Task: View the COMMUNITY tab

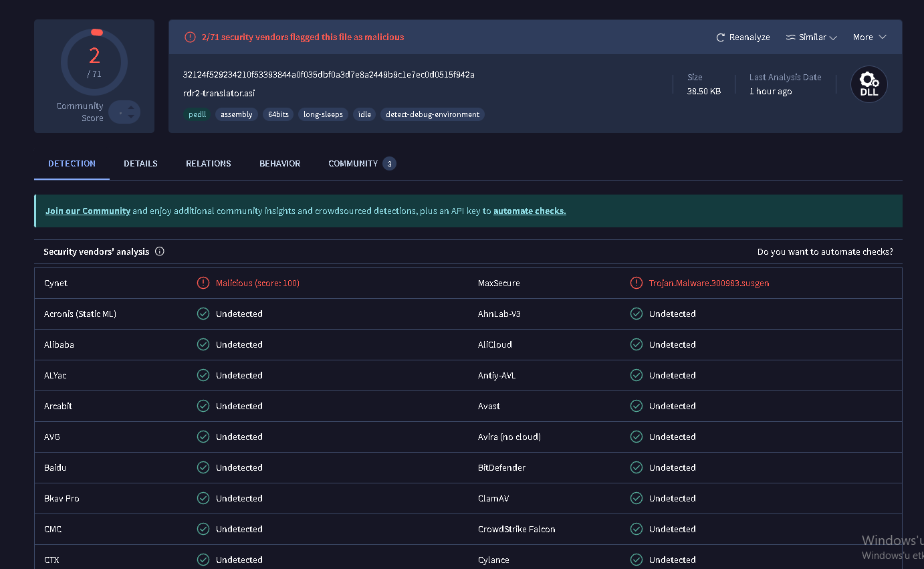Action: 362,163
